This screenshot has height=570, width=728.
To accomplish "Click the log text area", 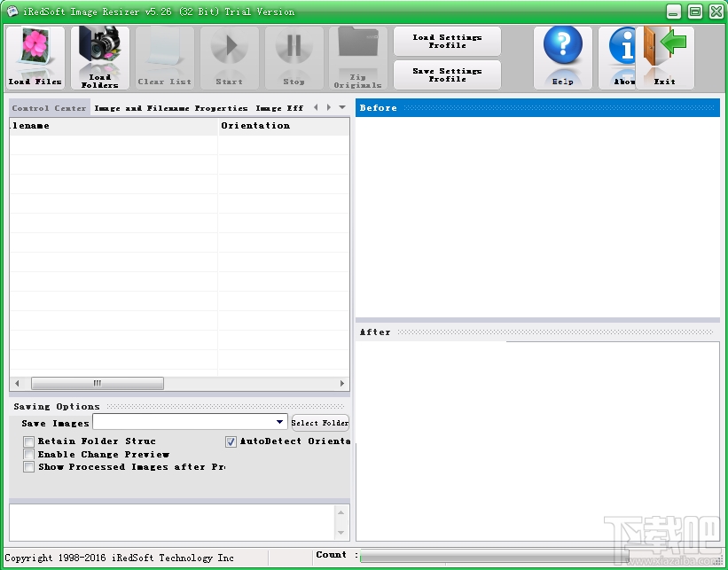I will (172, 523).
